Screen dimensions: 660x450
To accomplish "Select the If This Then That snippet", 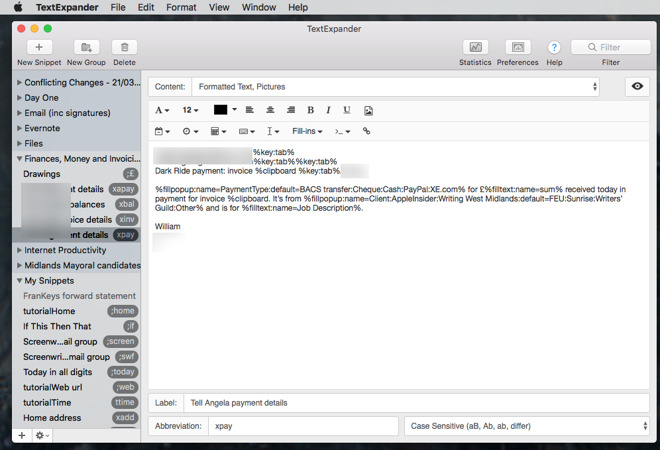I will click(77, 326).
